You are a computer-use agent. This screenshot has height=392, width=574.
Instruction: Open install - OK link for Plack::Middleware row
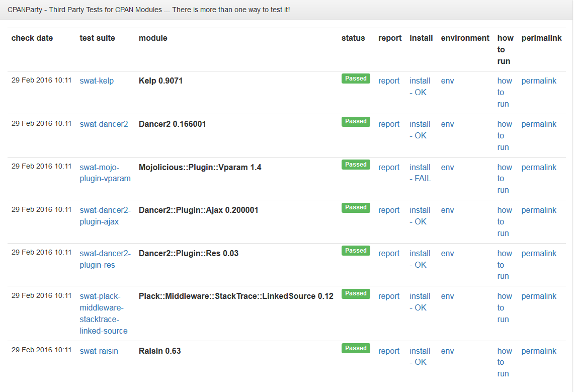[420, 302]
